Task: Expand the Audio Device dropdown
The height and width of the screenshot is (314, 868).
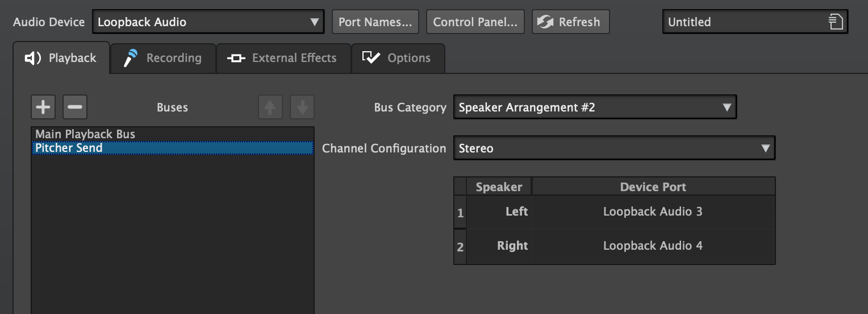Action: pos(208,22)
